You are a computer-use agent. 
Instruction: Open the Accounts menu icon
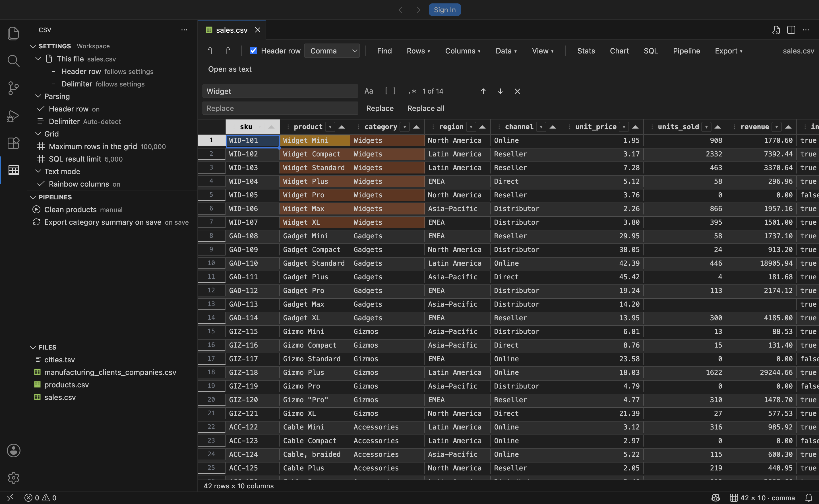click(13, 450)
